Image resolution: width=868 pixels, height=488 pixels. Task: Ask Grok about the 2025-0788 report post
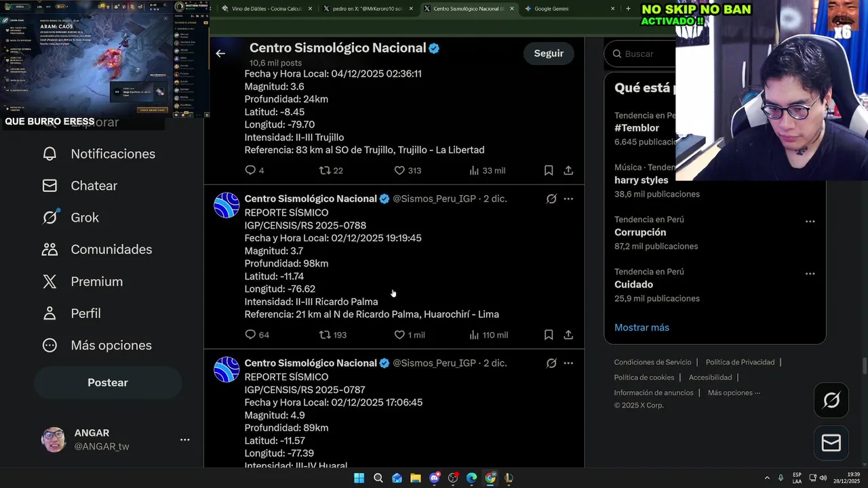551,199
